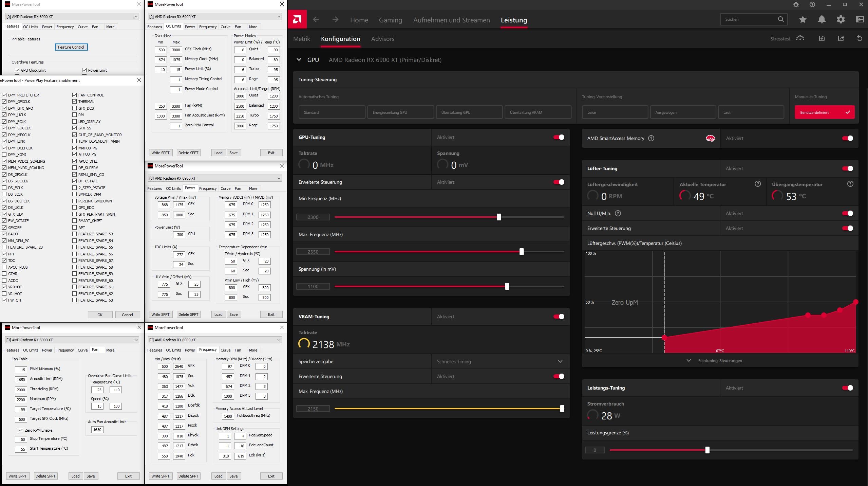Viewport: 868px width, 486px height.
Task: Click Power Limit (W) GPU field 300
Action: coord(179,235)
